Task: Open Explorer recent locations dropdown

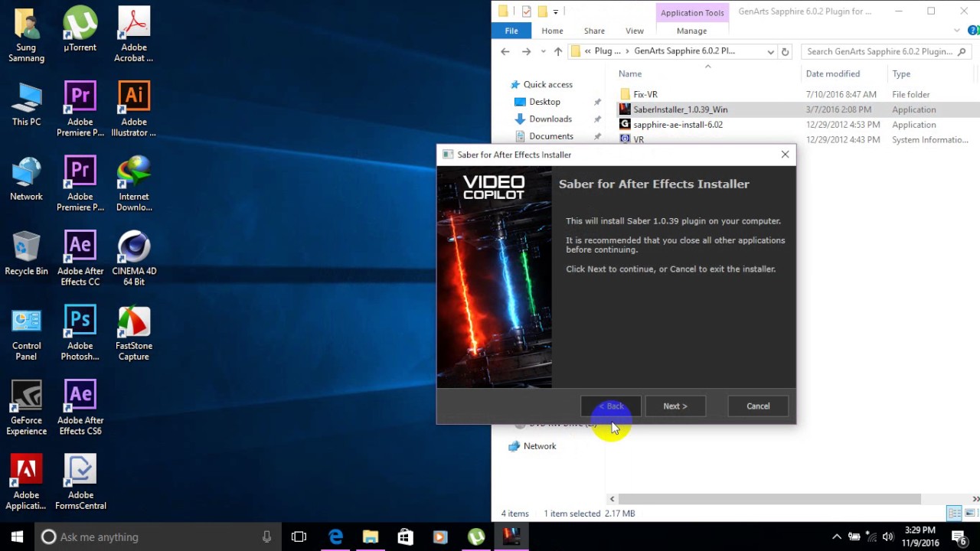Action: [543, 51]
